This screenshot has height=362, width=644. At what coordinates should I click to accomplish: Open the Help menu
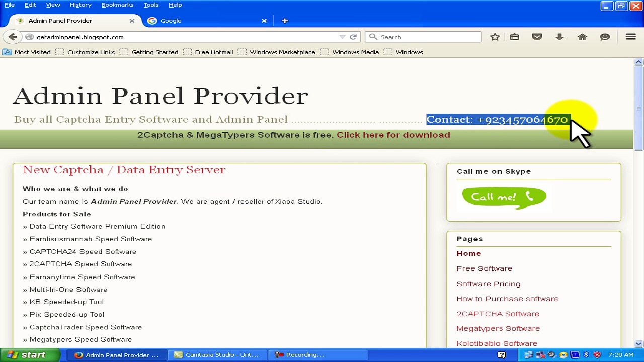click(x=175, y=5)
